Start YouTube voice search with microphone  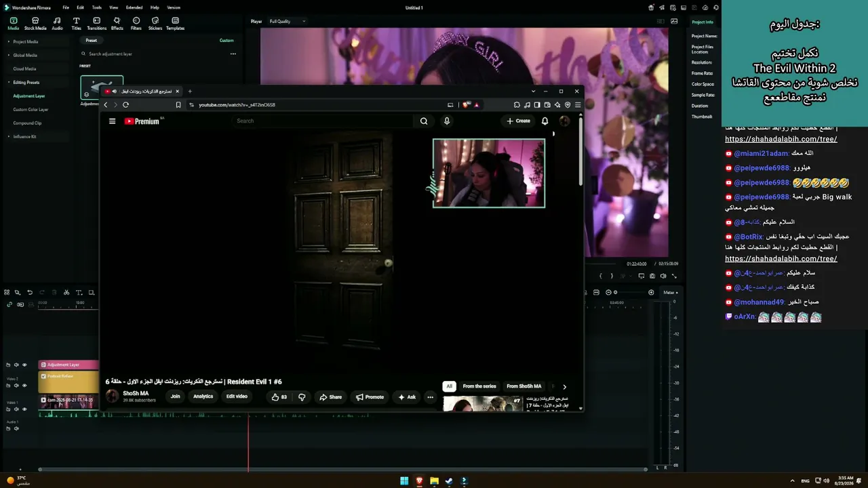[446, 121]
